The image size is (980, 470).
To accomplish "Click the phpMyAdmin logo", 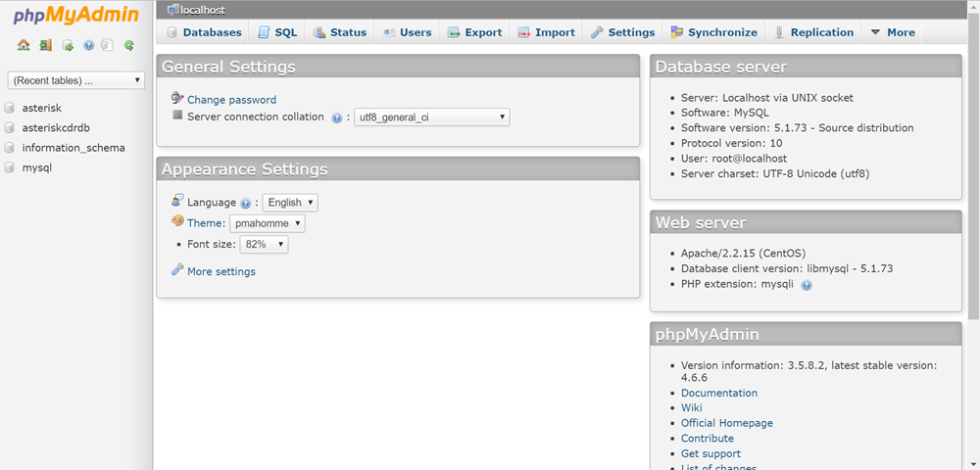I will [76, 17].
